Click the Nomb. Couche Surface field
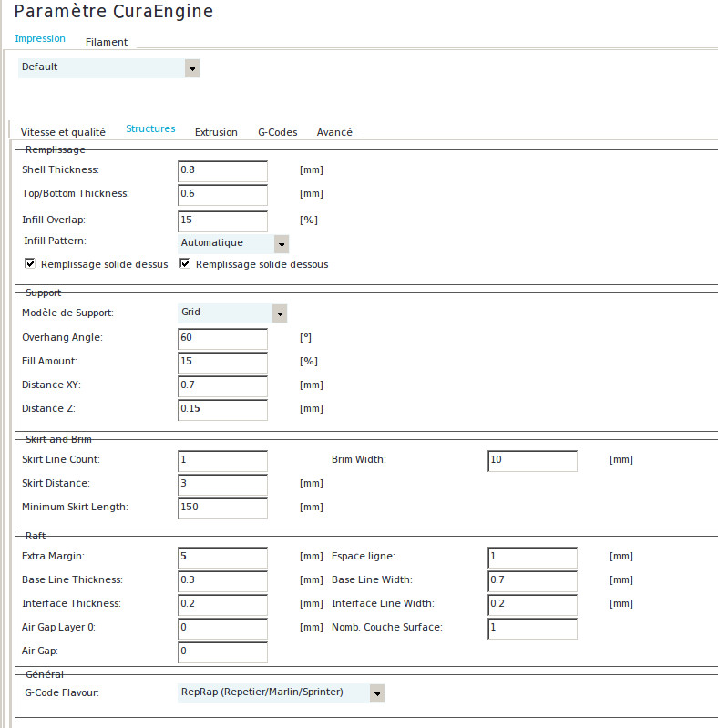Image resolution: width=718 pixels, height=728 pixels. click(533, 628)
